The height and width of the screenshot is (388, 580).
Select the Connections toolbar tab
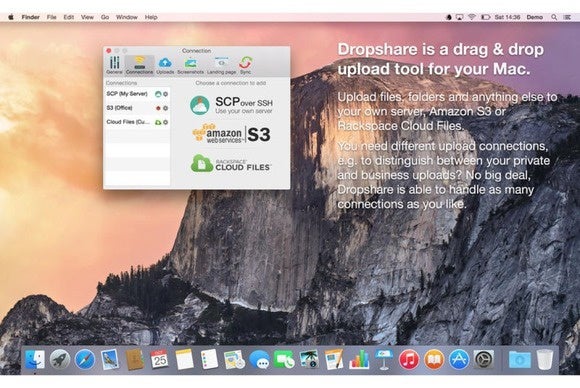tap(139, 65)
